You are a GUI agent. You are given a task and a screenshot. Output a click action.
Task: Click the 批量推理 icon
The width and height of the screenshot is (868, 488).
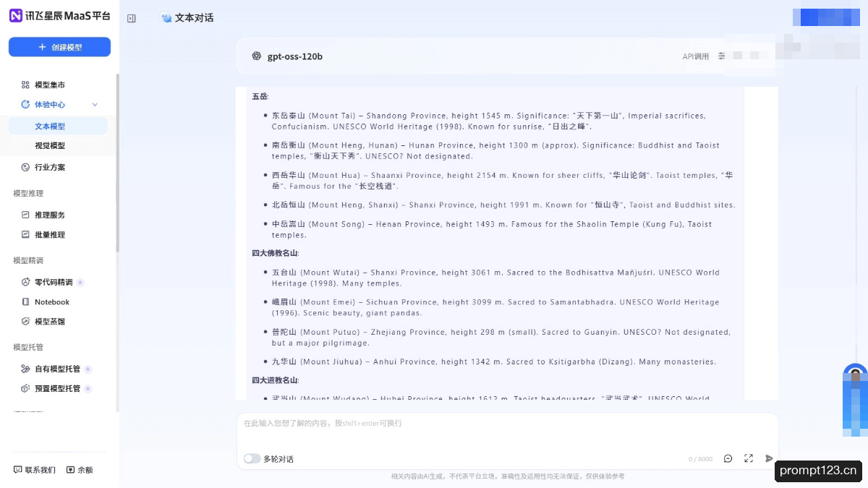click(x=25, y=234)
